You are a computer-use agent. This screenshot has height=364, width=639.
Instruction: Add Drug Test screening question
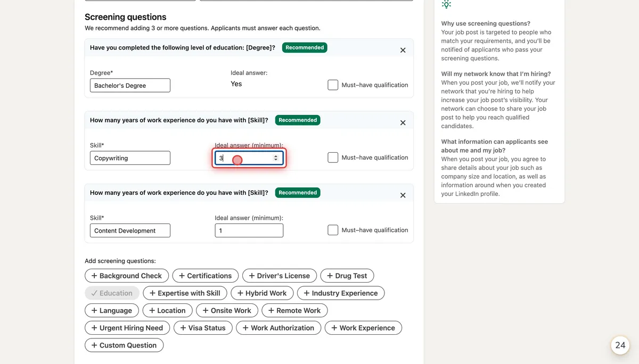tap(347, 276)
